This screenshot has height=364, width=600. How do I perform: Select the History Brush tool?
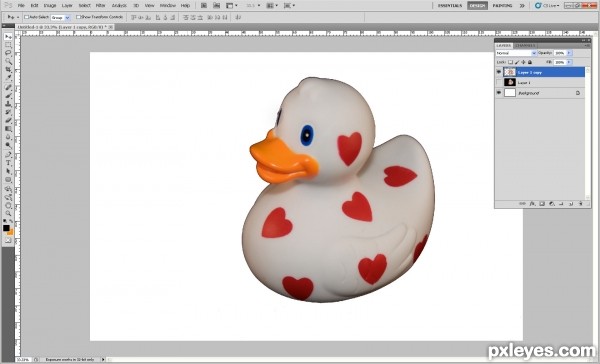(x=8, y=112)
